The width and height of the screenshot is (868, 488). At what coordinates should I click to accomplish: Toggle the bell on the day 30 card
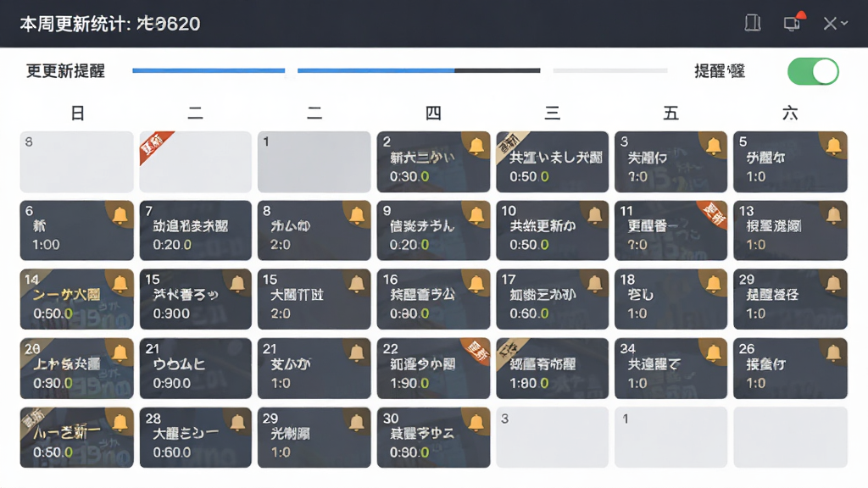[x=476, y=423]
